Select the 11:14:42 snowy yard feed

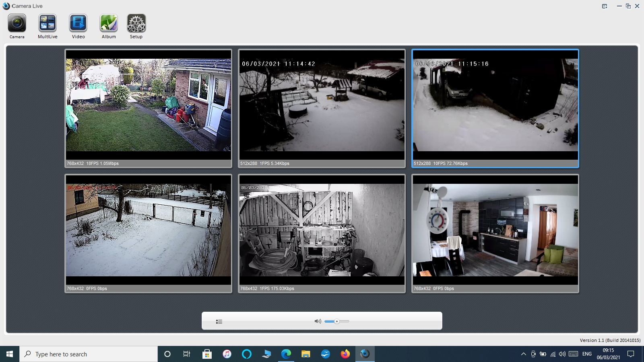pos(322,105)
